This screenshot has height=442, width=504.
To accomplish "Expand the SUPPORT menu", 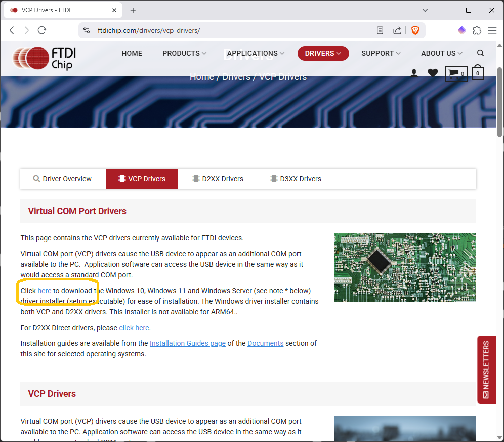I will pos(381,53).
